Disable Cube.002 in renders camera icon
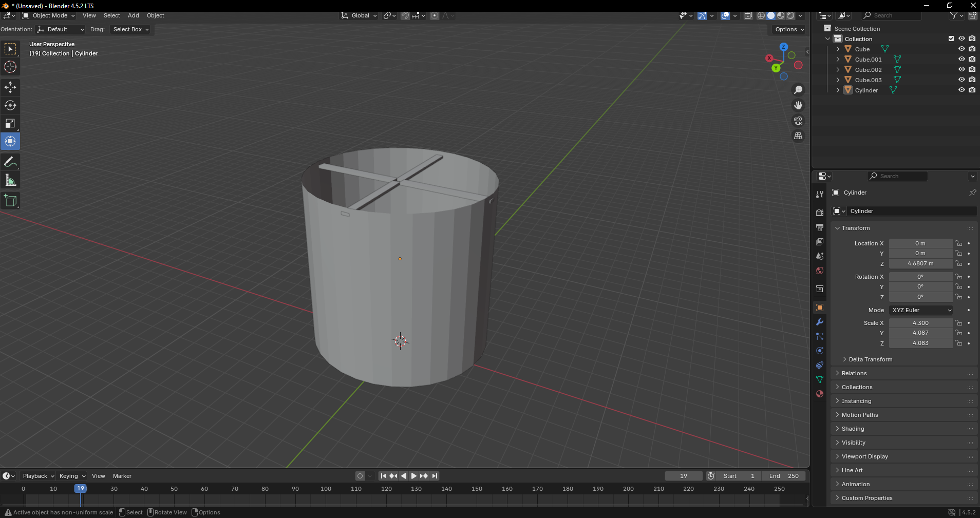980x518 pixels. pyautogui.click(x=972, y=69)
